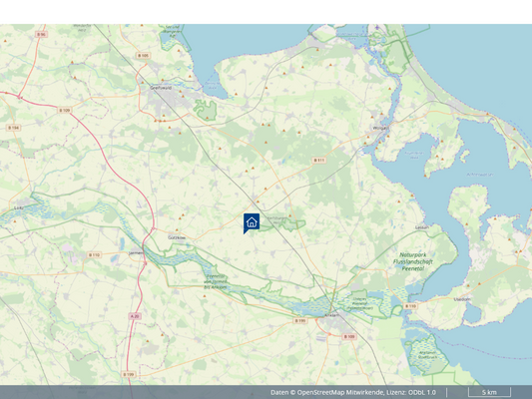The image size is (532, 399).
Task: Click the blue home location marker
Action: tap(252, 223)
